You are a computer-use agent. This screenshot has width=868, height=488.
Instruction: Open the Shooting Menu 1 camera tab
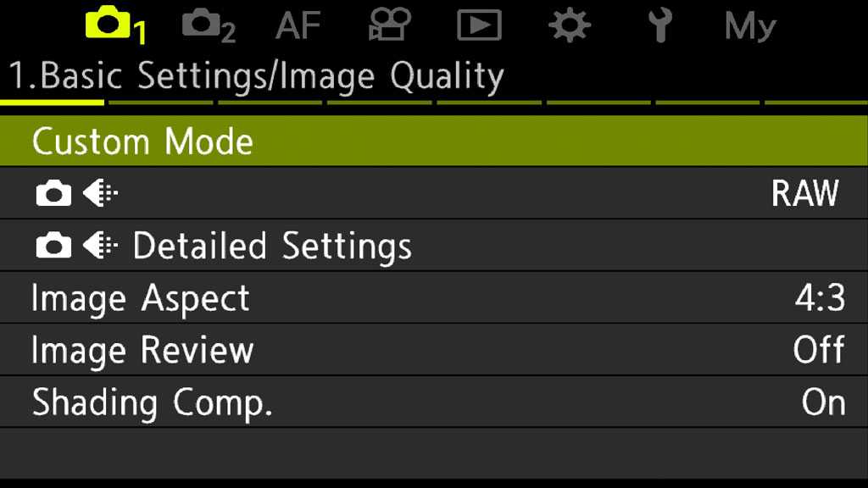tap(115, 25)
